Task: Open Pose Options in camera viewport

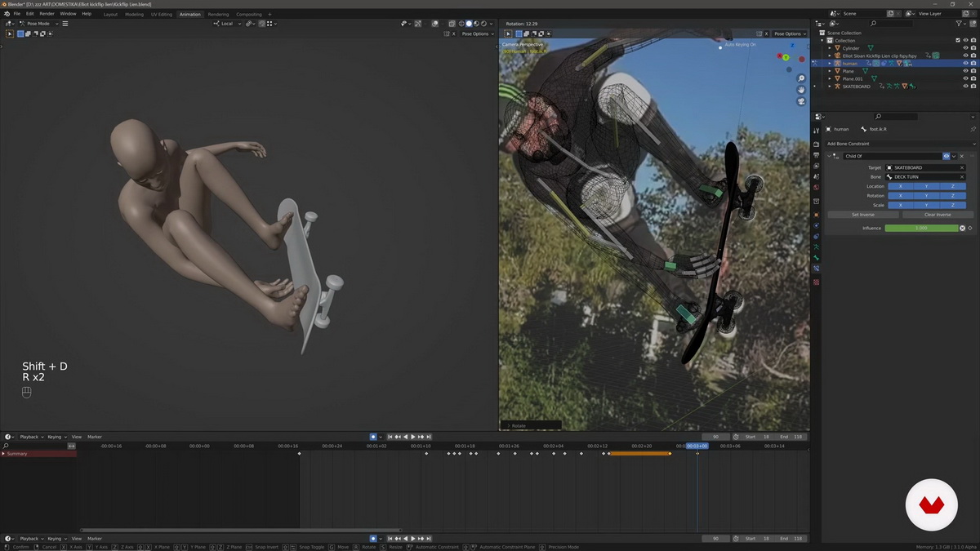Action: [x=788, y=34]
